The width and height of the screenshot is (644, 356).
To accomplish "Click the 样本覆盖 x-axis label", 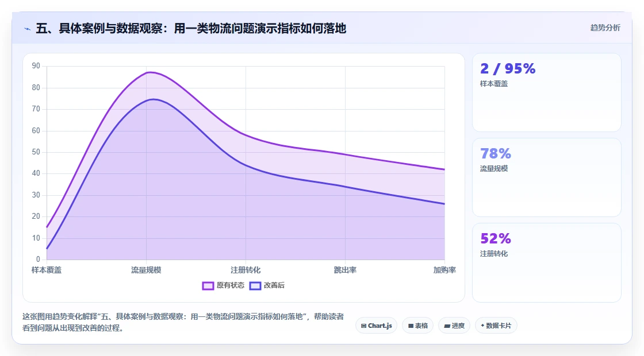I will tap(47, 270).
